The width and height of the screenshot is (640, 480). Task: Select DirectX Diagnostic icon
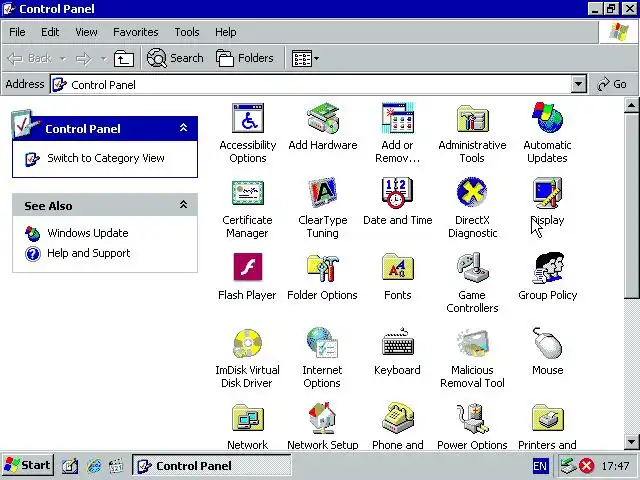pos(472,193)
